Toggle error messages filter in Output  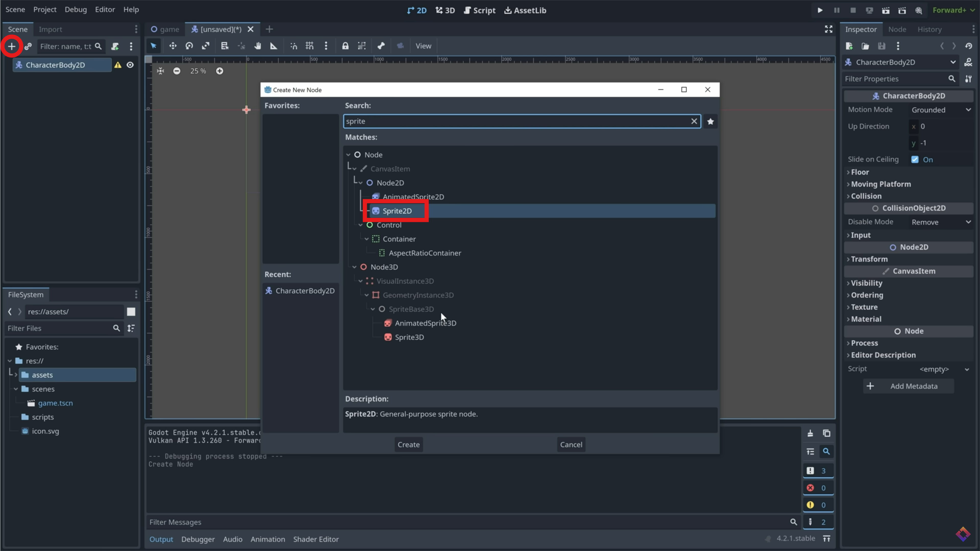817,488
